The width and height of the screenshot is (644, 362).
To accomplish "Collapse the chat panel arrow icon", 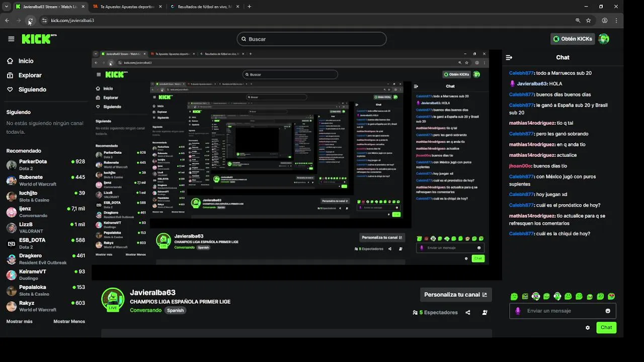I will 509,57.
